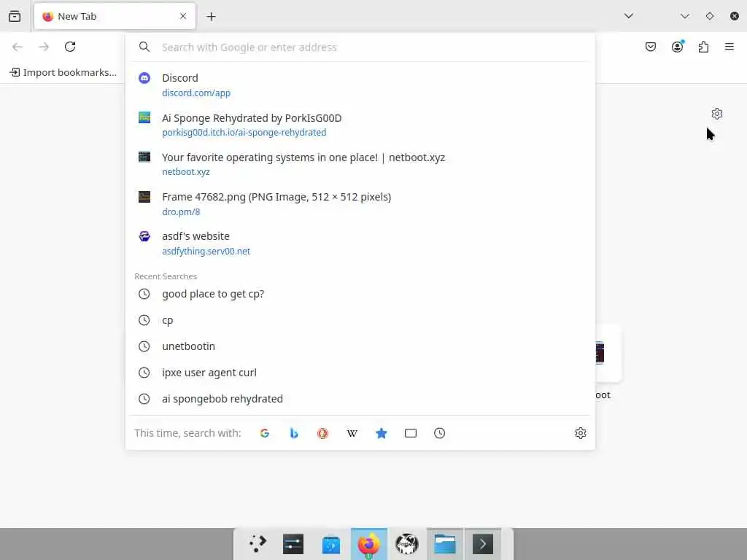Viewport: 747px width, 560px height.
Task: Open asdf's website suggestion
Action: (x=360, y=244)
